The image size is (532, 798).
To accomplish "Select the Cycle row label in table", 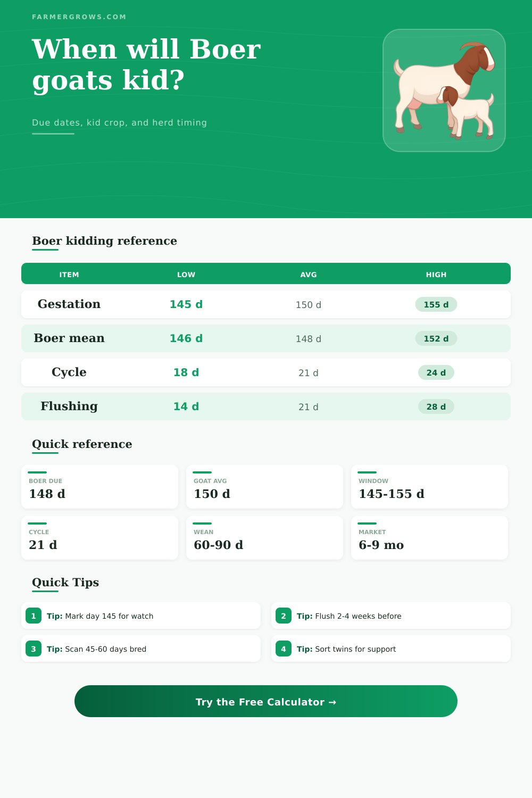I will tap(69, 372).
